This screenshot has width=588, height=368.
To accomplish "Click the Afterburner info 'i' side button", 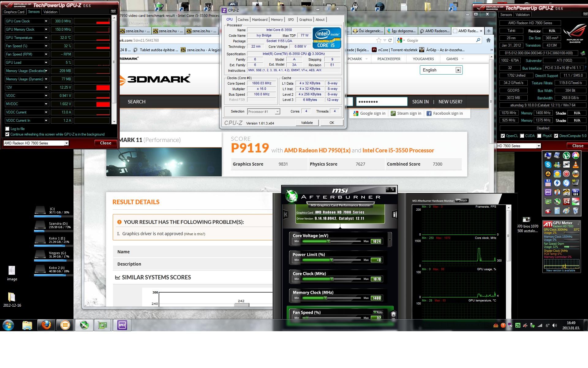I will click(x=394, y=215).
